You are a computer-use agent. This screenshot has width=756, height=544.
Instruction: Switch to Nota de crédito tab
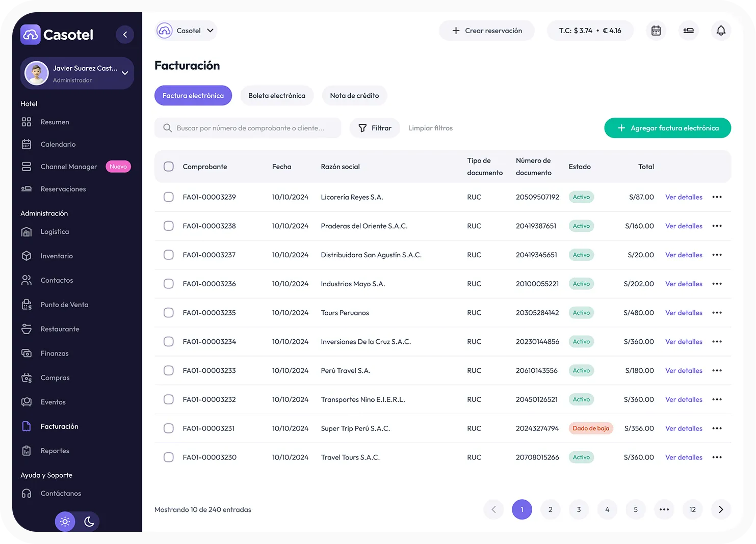click(354, 96)
